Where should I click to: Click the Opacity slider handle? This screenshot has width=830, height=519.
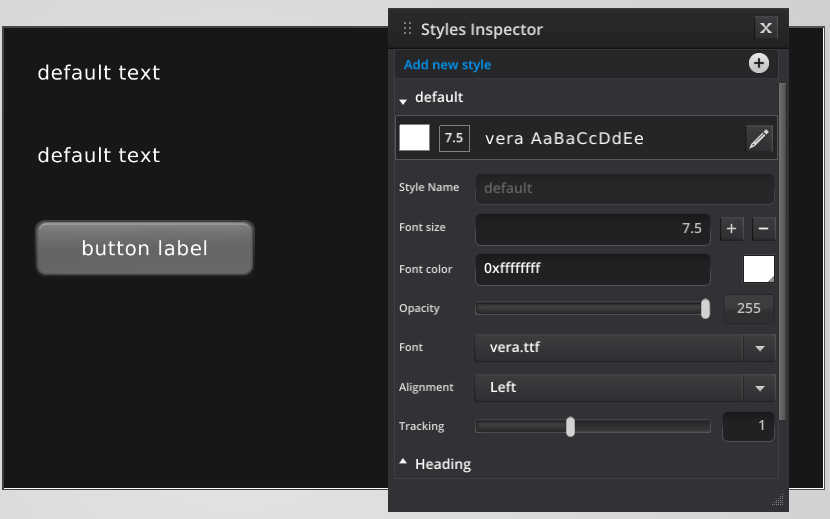click(705, 309)
